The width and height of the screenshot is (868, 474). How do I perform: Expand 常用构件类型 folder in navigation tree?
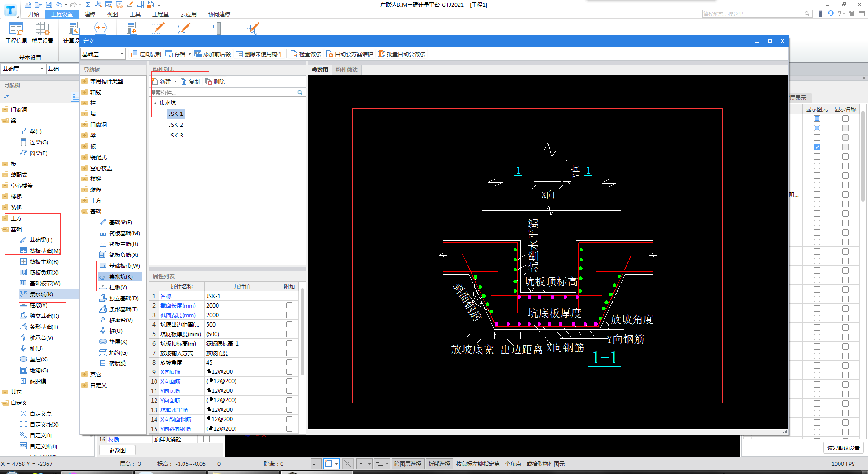tap(85, 81)
